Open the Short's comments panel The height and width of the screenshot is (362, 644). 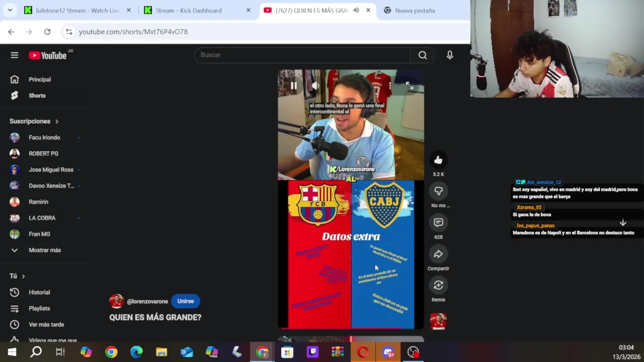coord(438,222)
